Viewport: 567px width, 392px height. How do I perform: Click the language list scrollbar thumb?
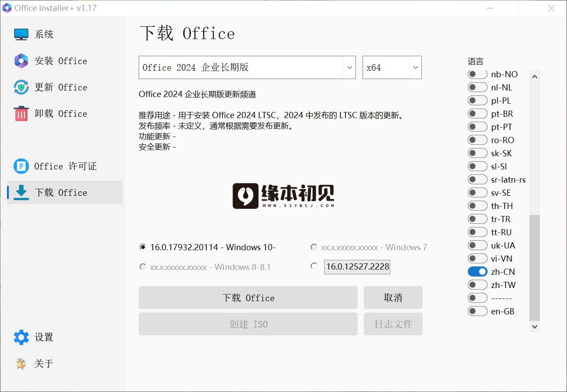click(x=535, y=268)
